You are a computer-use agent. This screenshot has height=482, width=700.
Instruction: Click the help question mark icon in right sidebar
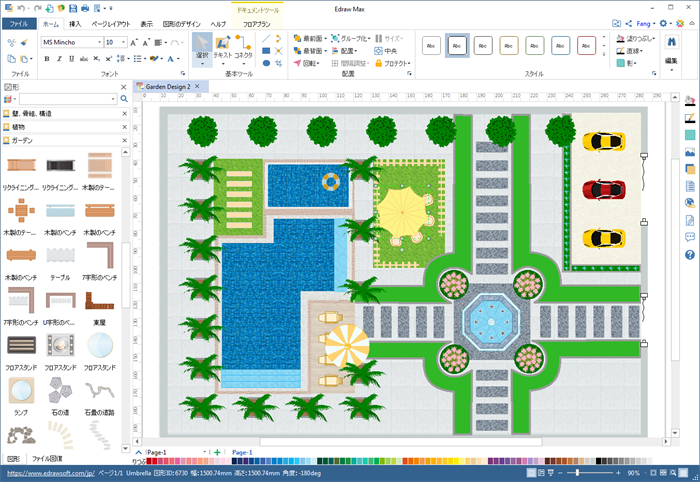pyautogui.click(x=690, y=255)
